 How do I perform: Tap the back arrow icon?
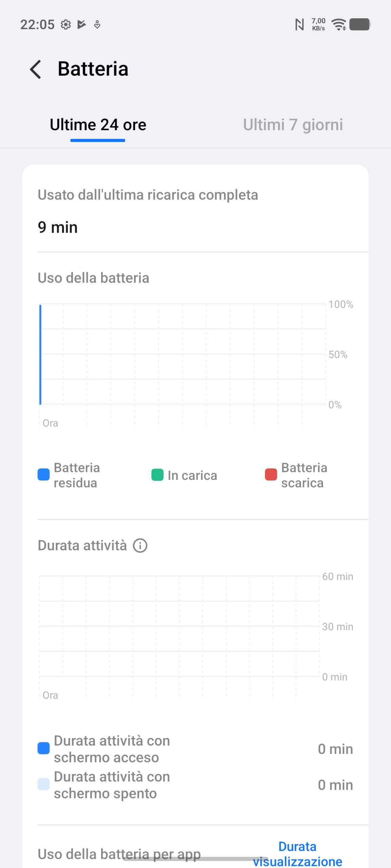tap(36, 70)
